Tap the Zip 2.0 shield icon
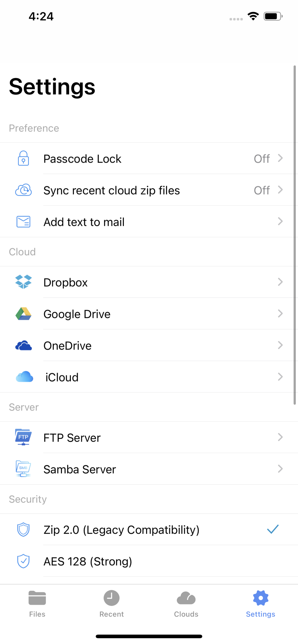The height and width of the screenshot is (644, 298). click(23, 529)
